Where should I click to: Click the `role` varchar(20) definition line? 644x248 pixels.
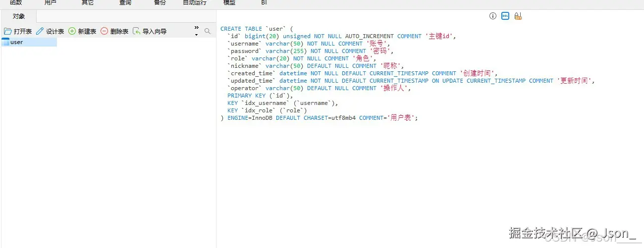coord(302,58)
